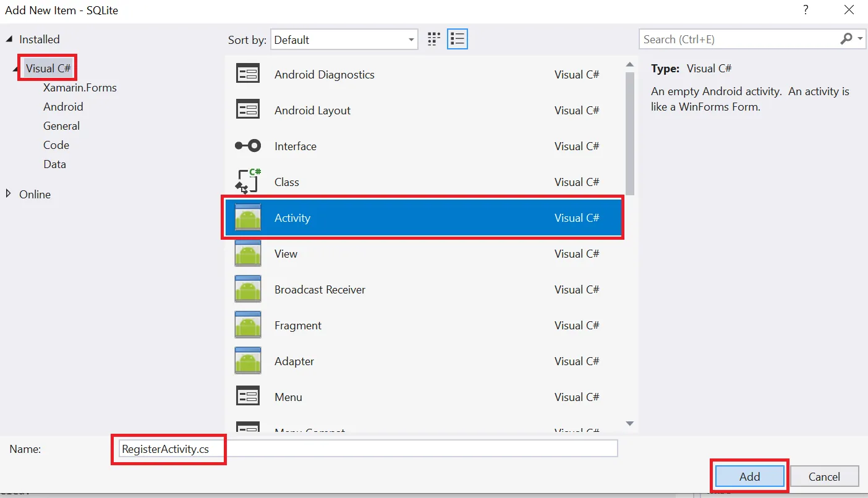
Task: Switch to medium icons view
Action: tap(434, 39)
